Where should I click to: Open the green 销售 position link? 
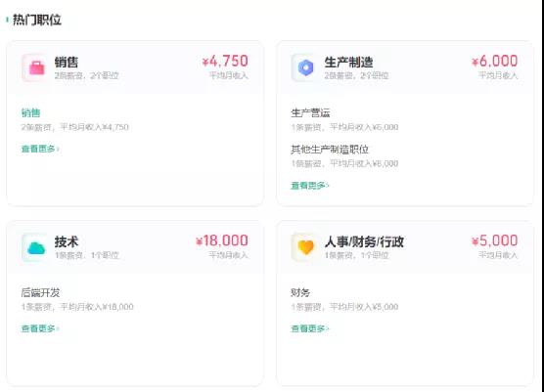tap(31, 113)
